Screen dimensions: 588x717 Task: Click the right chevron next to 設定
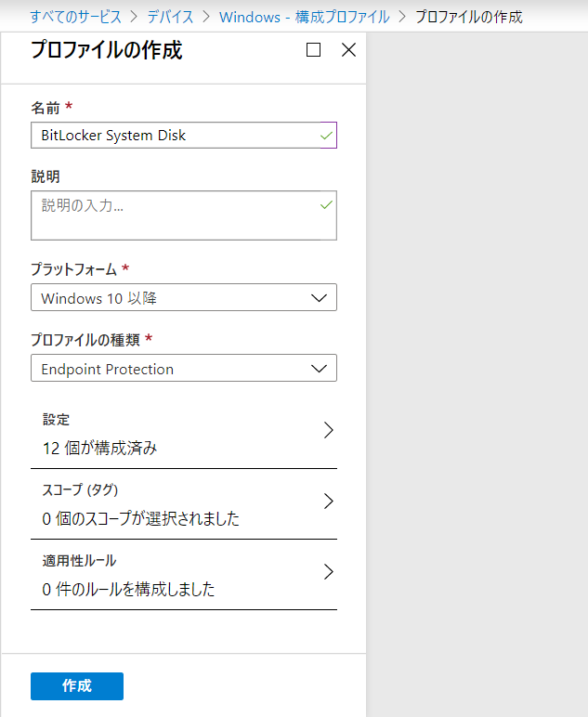329,430
